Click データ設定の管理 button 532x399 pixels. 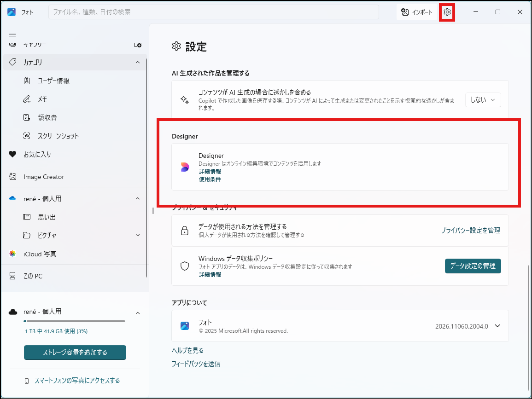pyautogui.click(x=473, y=266)
